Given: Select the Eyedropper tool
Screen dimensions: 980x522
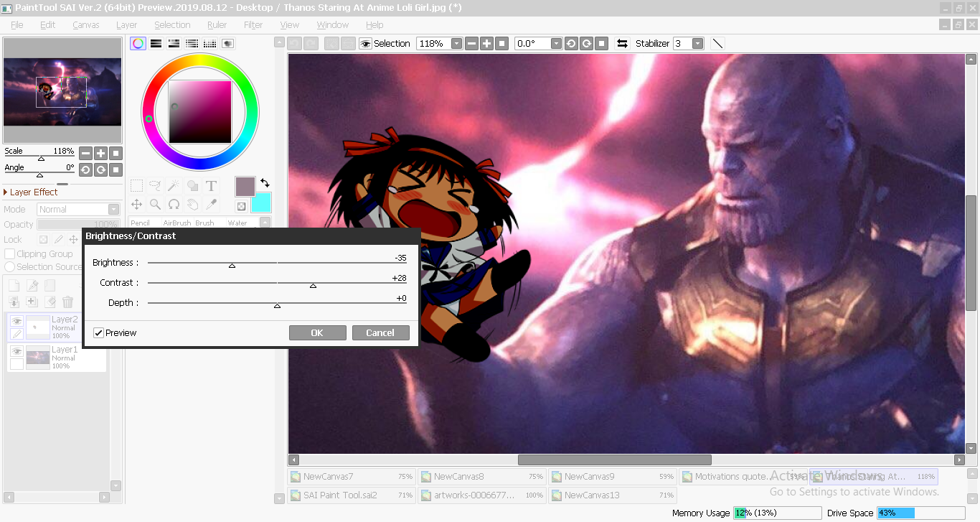Looking at the screenshot, I should pos(211,204).
